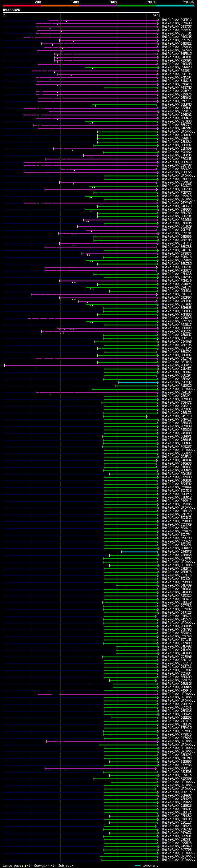The width and height of the screenshot is (197, 868).
Task: Open the UniRef100_Q43757 hit label
Action: coord(177,26)
